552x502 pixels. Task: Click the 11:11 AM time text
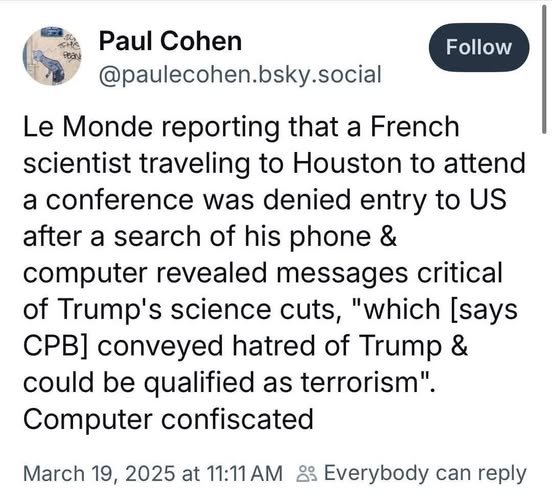[x=245, y=473]
